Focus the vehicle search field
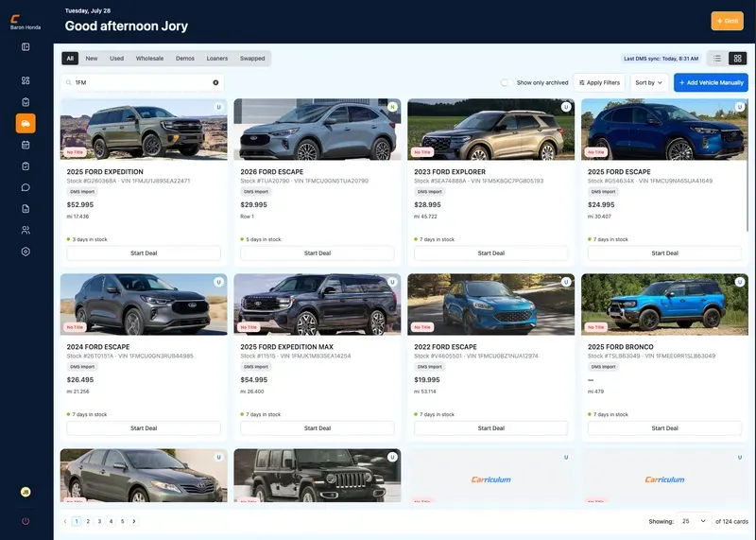This screenshot has width=756, height=540. click(x=143, y=82)
